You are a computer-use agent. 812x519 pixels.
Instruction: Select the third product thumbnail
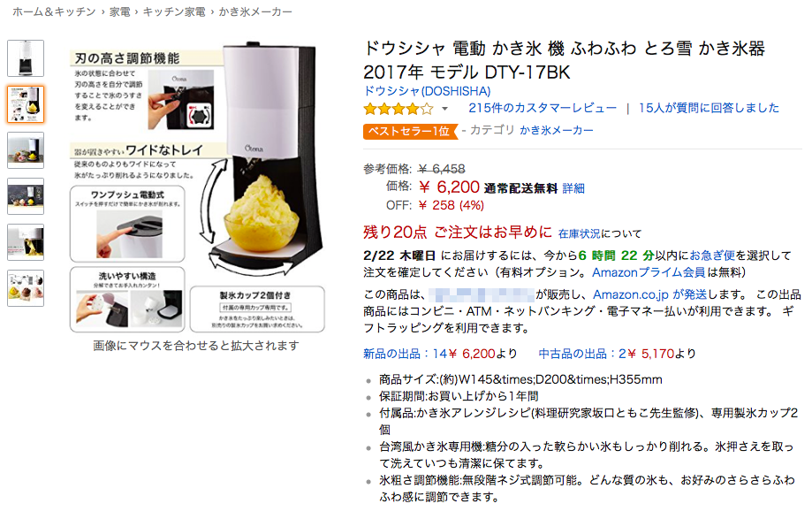(x=26, y=150)
